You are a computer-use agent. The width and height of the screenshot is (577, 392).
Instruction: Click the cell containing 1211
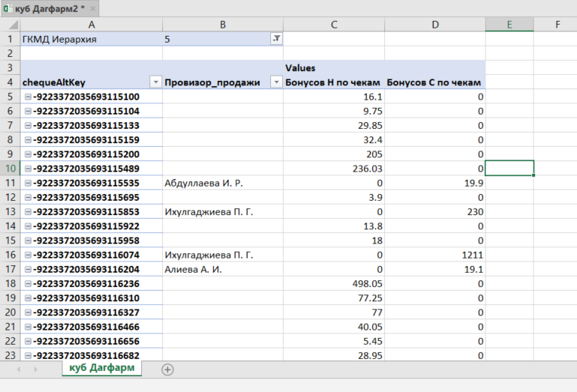tap(434, 255)
